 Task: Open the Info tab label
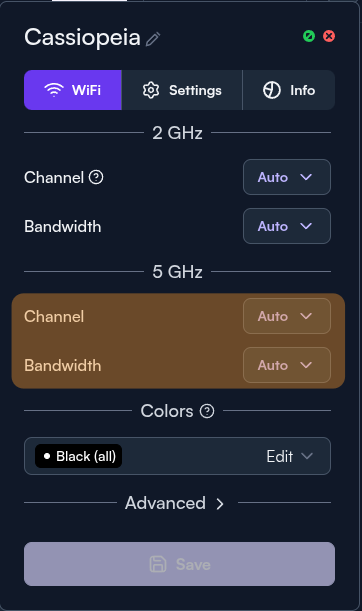[302, 90]
